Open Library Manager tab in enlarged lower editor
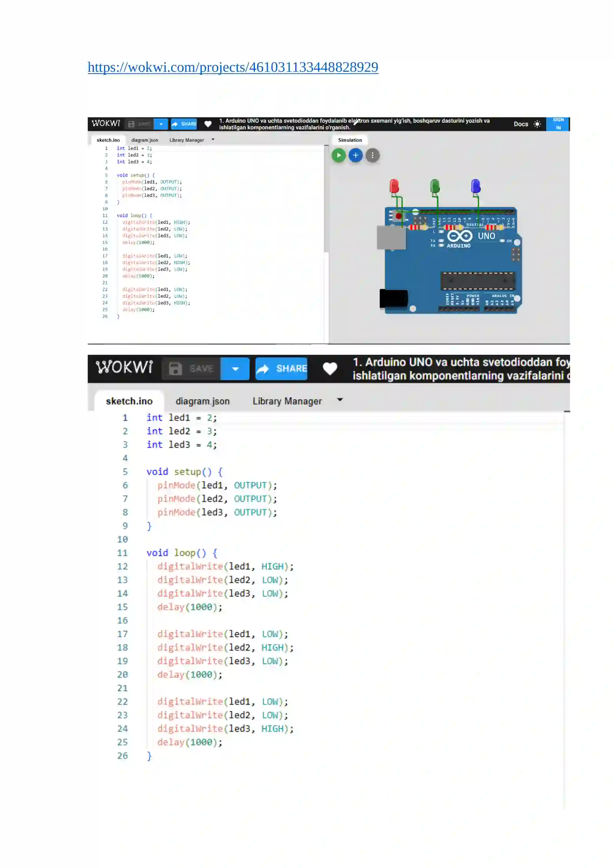 tap(287, 401)
